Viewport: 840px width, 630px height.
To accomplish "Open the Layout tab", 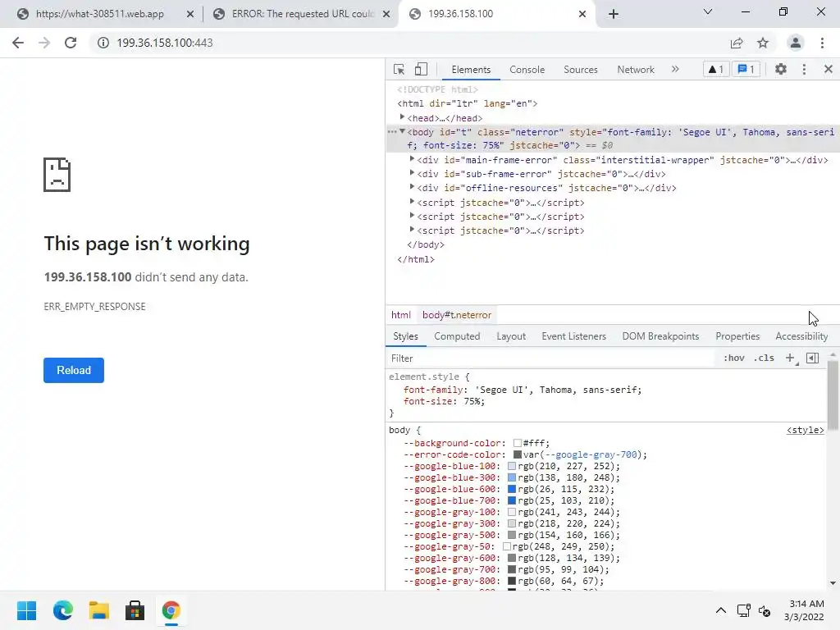I will pos(511,336).
